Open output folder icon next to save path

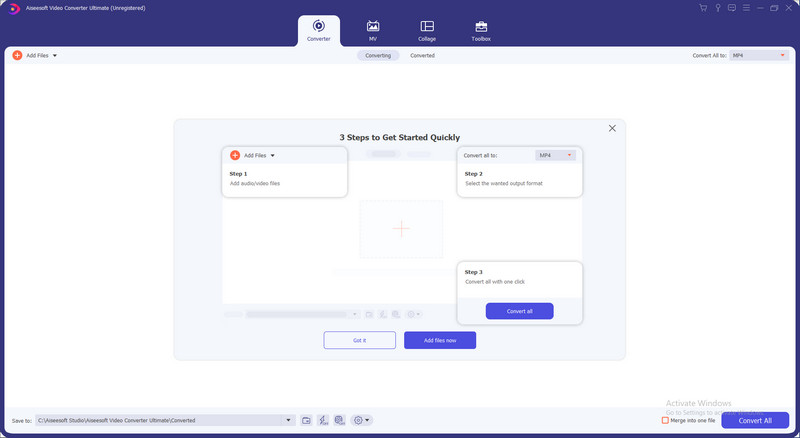tap(306, 420)
